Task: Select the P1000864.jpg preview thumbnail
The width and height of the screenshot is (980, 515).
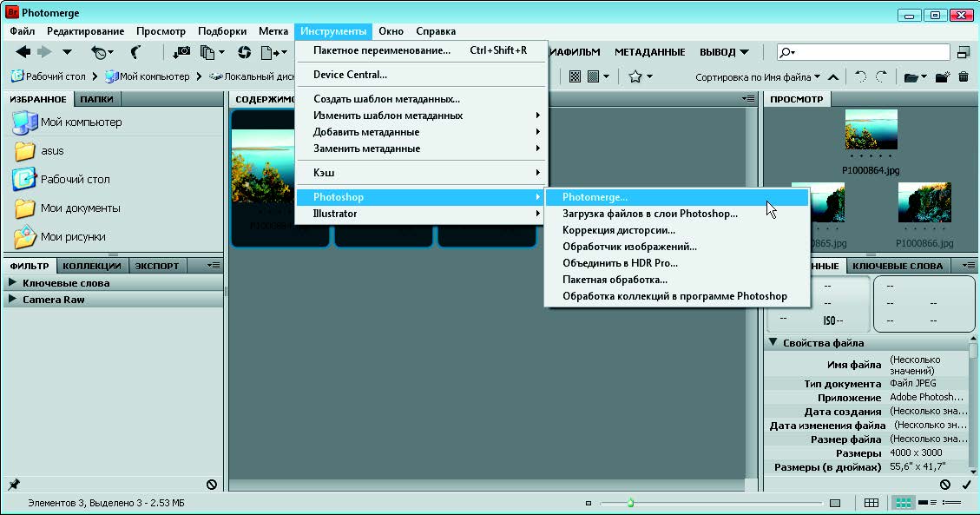Action: pos(871,129)
